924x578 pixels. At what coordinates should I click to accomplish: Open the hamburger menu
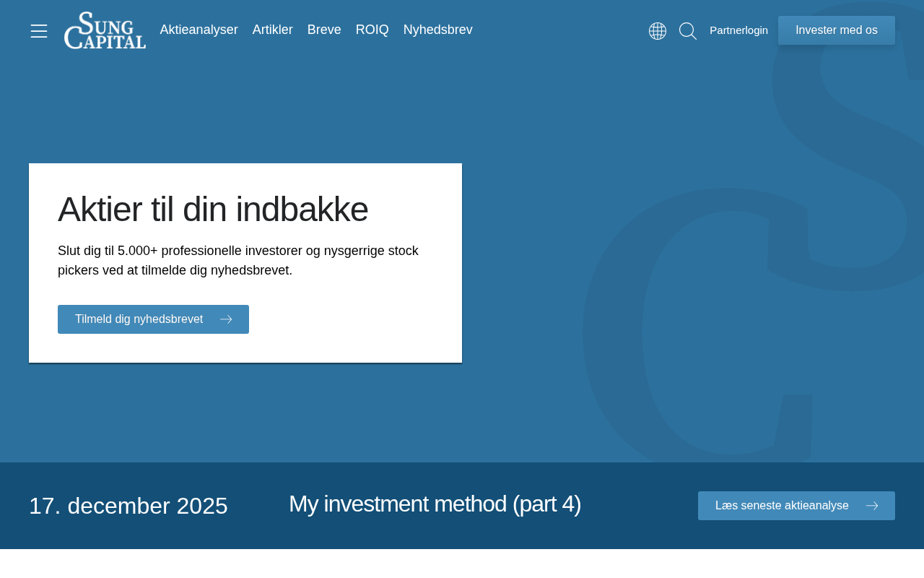[39, 30]
